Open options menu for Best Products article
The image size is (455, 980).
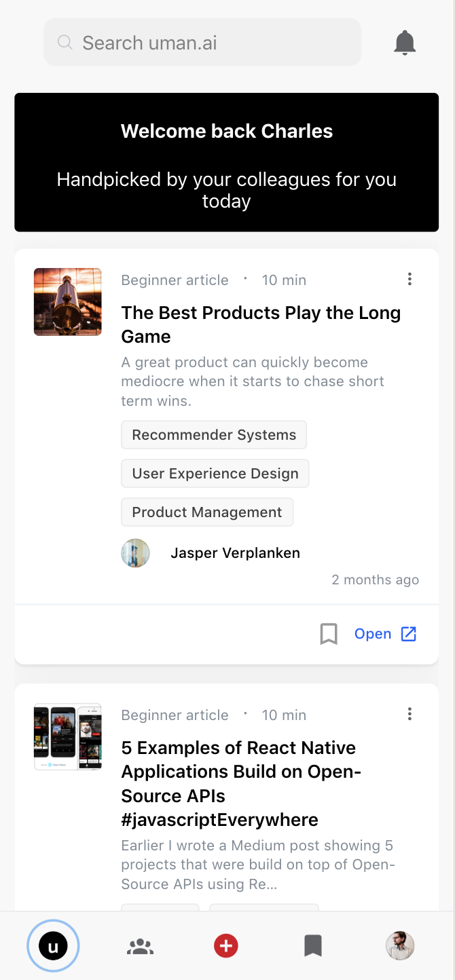[x=409, y=279]
